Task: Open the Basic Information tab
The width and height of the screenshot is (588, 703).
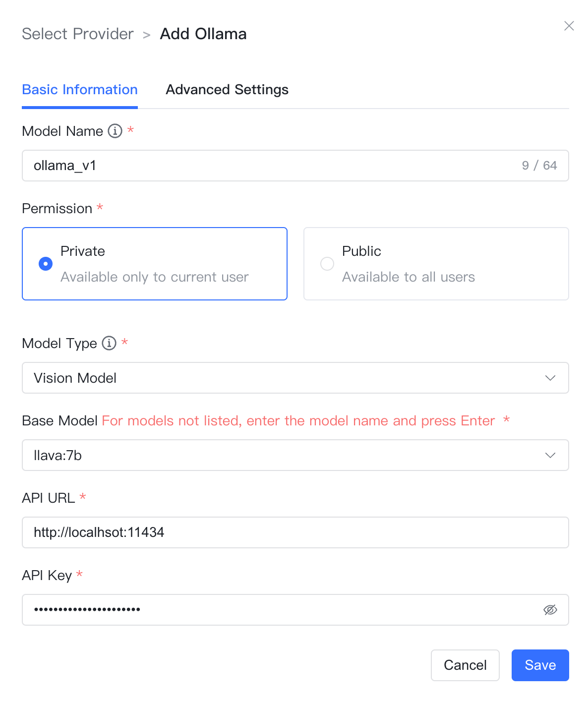Action: (80, 90)
